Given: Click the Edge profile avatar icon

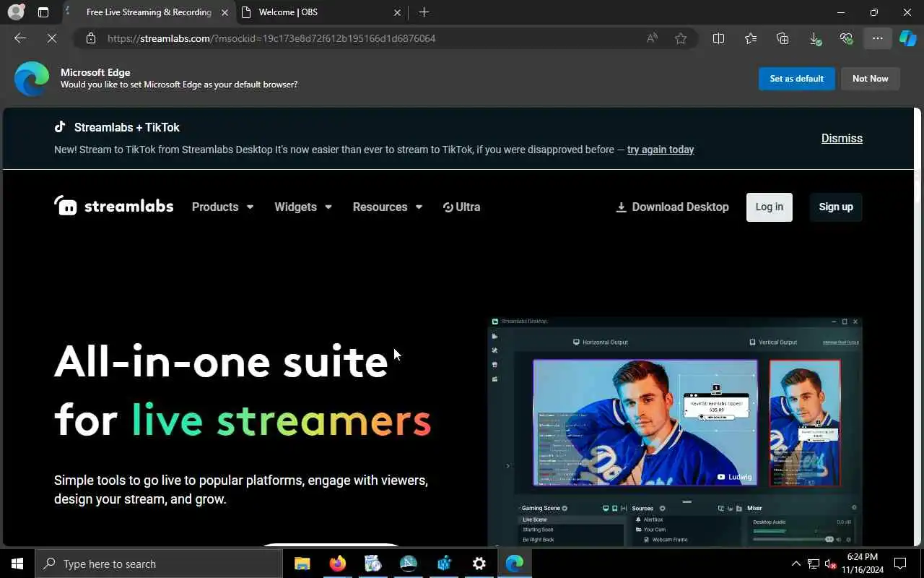Looking at the screenshot, I should click(x=16, y=12).
